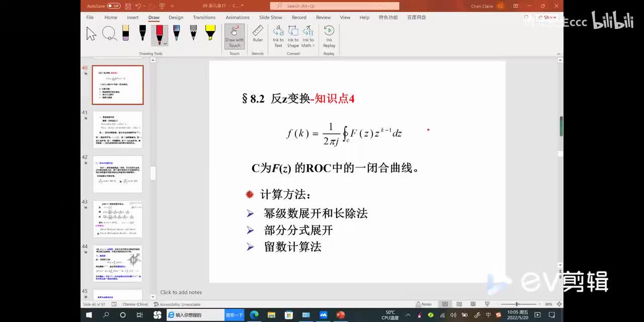Convert with Ink to Shape

click(293, 36)
